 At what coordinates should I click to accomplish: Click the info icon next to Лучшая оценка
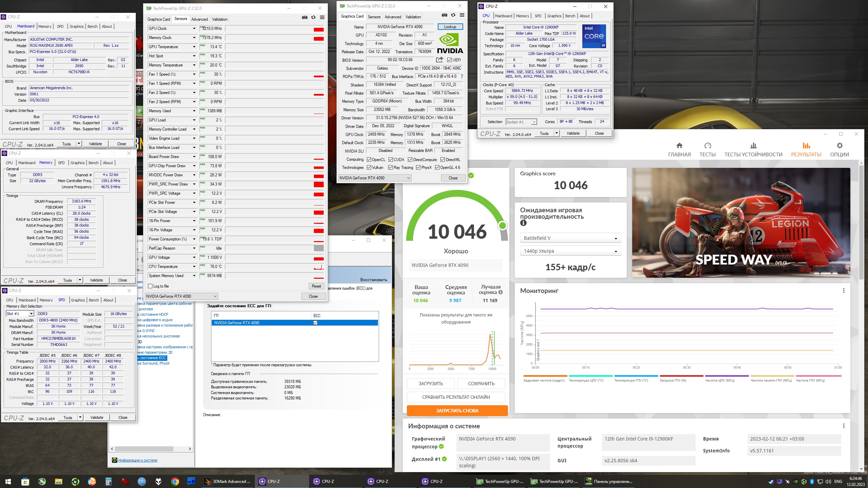pyautogui.click(x=501, y=292)
